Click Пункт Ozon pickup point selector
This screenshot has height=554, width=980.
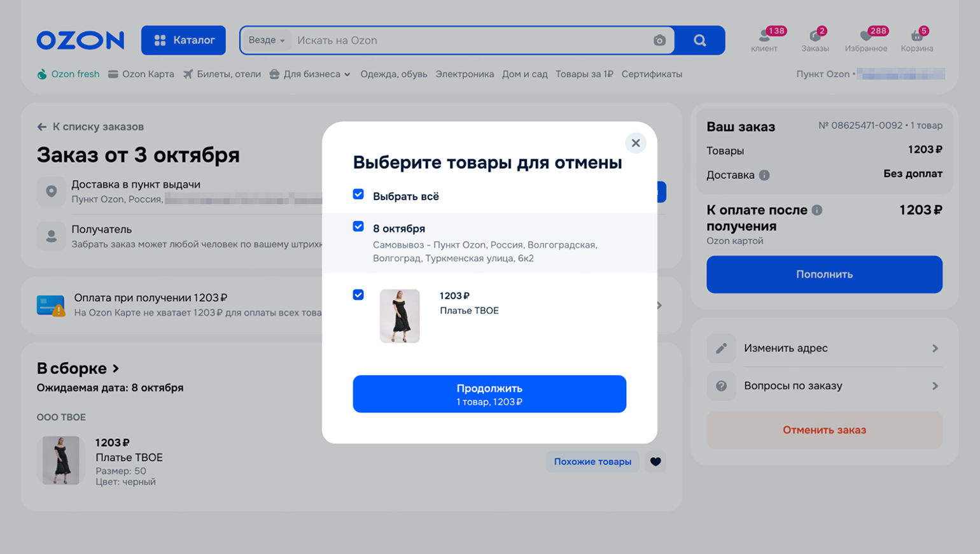pyautogui.click(x=870, y=74)
